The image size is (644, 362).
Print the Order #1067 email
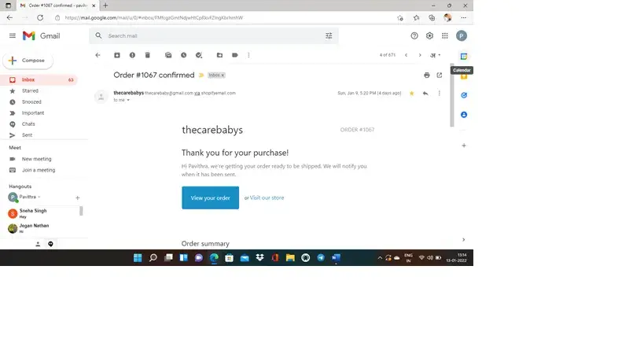pos(427,76)
